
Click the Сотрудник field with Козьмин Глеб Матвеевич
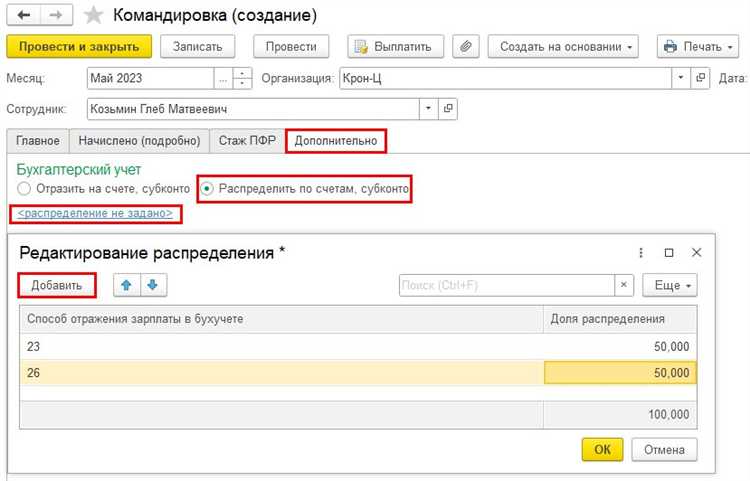point(253,109)
